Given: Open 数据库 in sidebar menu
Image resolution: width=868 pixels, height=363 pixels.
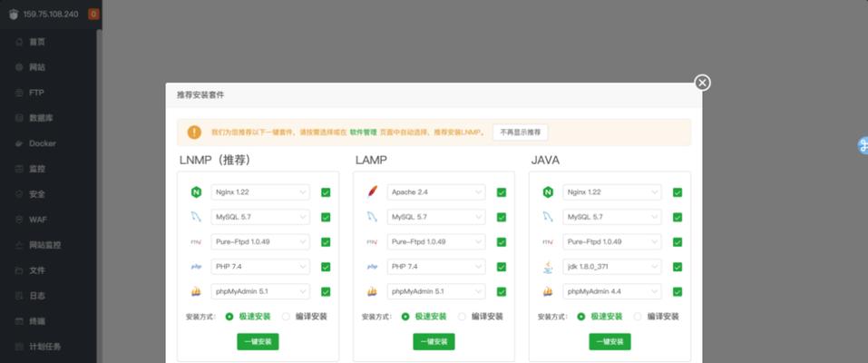Looking at the screenshot, I should click(x=41, y=118).
